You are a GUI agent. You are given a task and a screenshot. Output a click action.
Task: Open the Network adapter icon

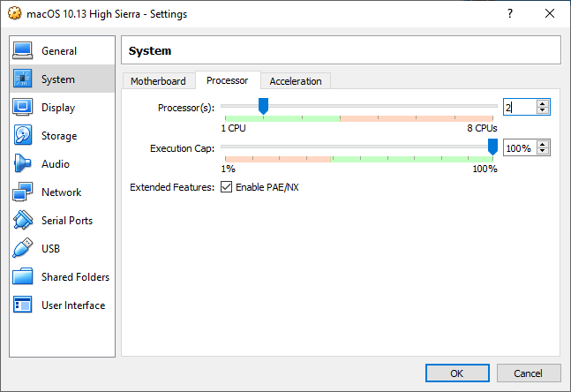pos(23,192)
